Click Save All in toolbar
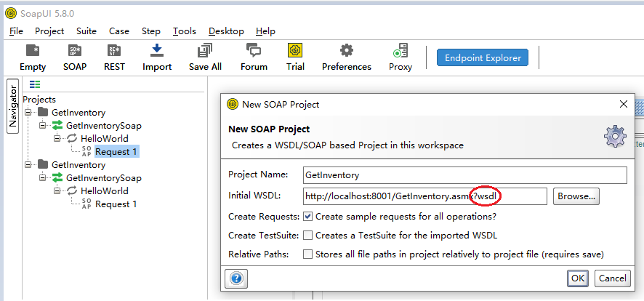Viewport: 644px width, 301px height. tap(205, 57)
